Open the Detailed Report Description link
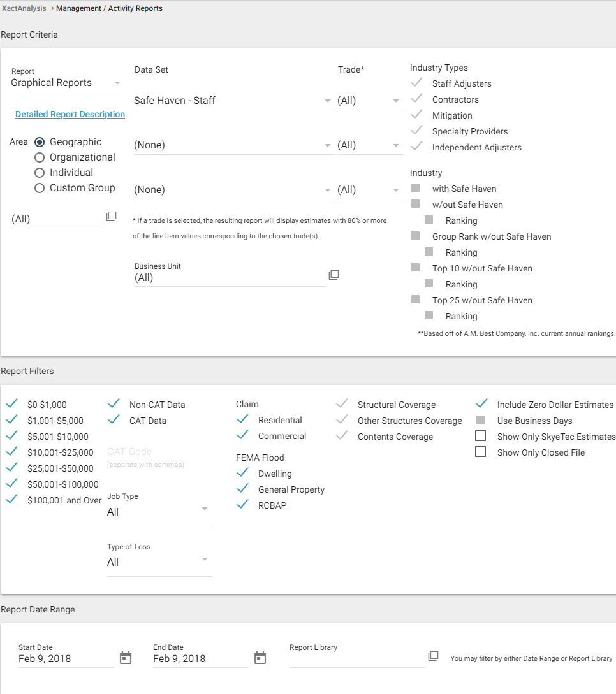 pyautogui.click(x=70, y=115)
